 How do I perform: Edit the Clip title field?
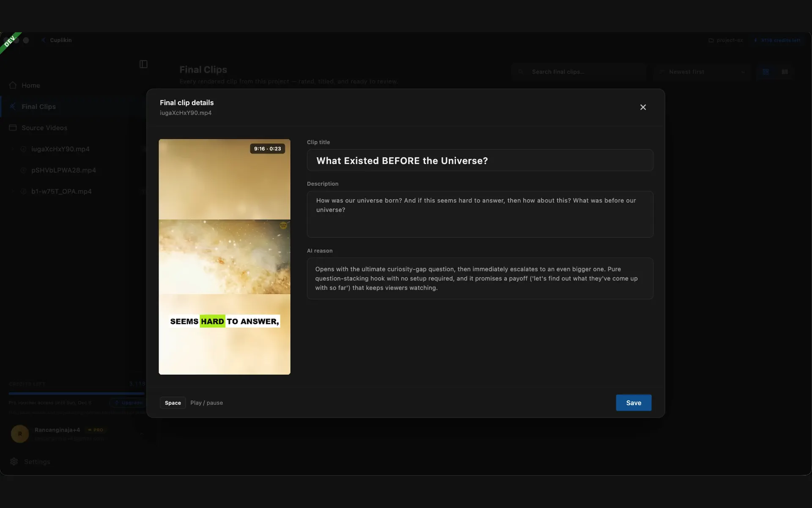[x=480, y=160]
